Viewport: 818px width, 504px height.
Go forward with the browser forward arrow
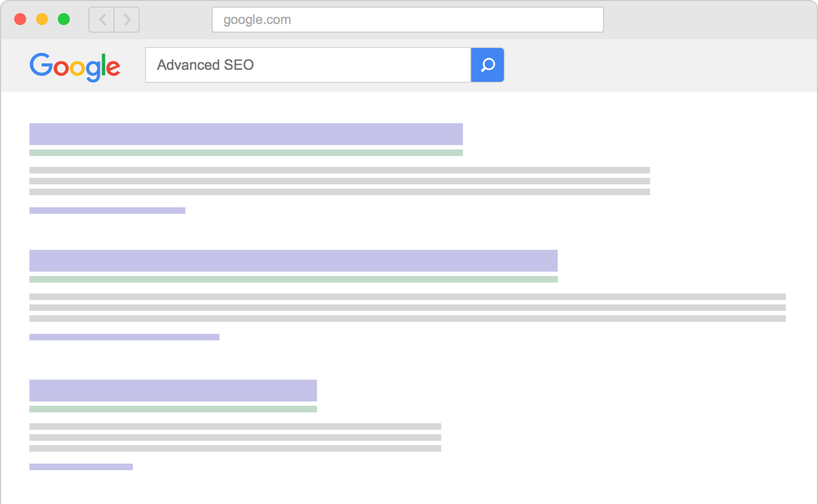click(127, 20)
